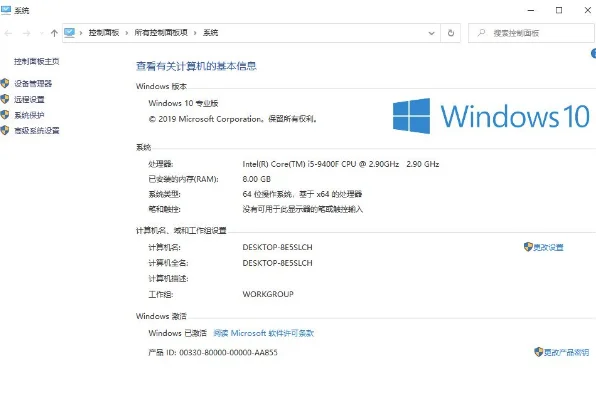Select processor value Intel Core i5-9400F text
The image size is (596, 408).
pos(341,164)
